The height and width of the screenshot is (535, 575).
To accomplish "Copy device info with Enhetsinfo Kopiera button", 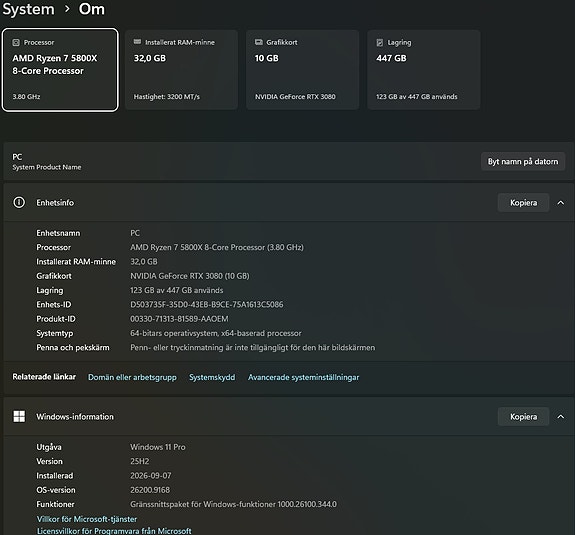I will coord(523,202).
